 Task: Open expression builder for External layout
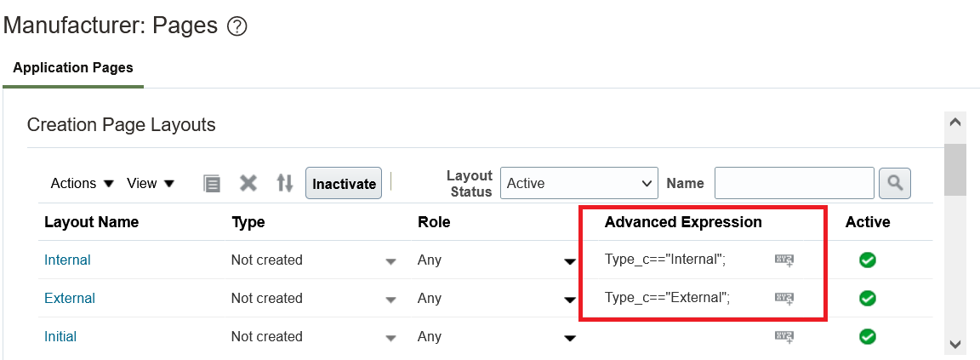(x=783, y=298)
